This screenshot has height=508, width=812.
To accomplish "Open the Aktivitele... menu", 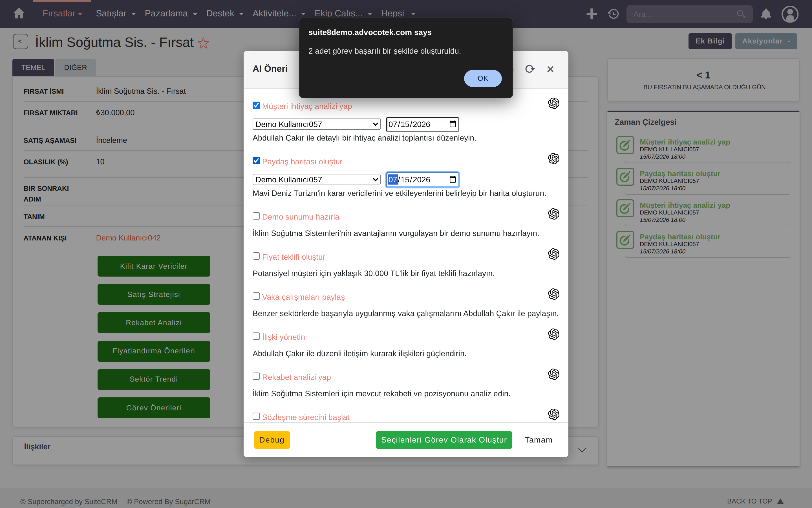I will pyautogui.click(x=279, y=14).
